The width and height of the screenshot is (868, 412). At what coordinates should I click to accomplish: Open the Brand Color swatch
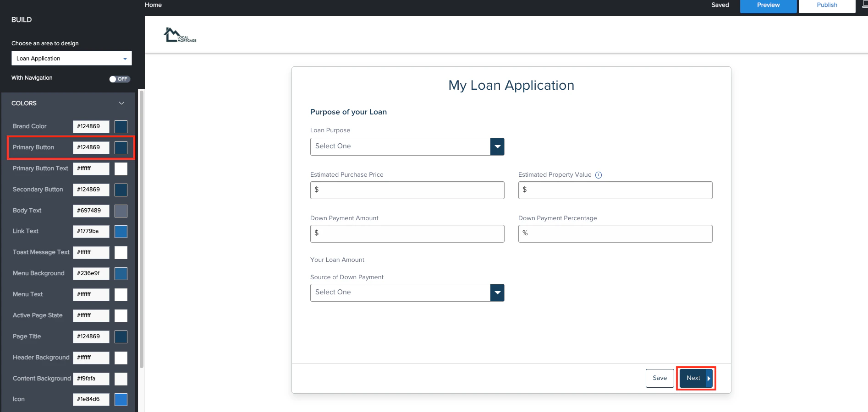coord(121,127)
